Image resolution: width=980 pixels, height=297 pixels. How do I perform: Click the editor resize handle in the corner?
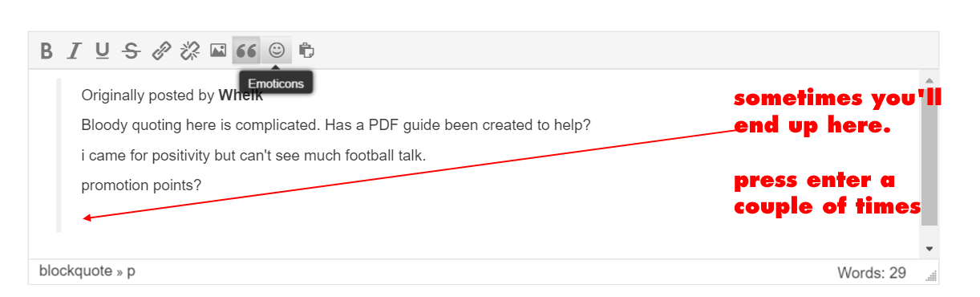[x=931, y=275]
